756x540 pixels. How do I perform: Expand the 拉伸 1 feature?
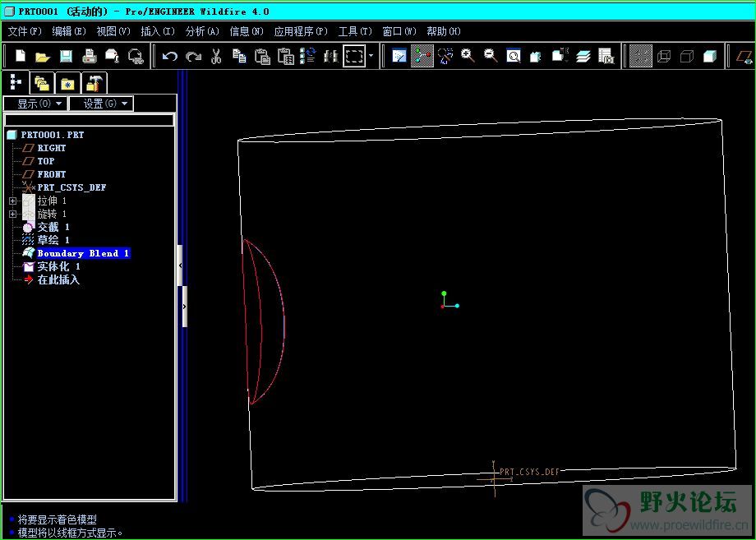pyautogui.click(x=12, y=201)
